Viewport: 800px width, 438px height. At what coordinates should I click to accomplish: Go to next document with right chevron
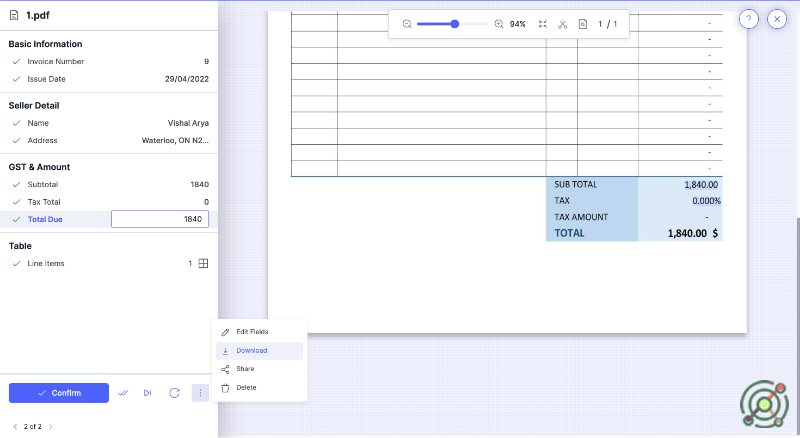51,426
